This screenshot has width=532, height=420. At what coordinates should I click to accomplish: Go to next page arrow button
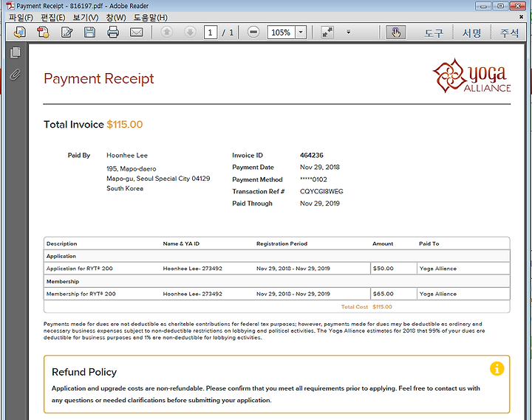[190, 32]
